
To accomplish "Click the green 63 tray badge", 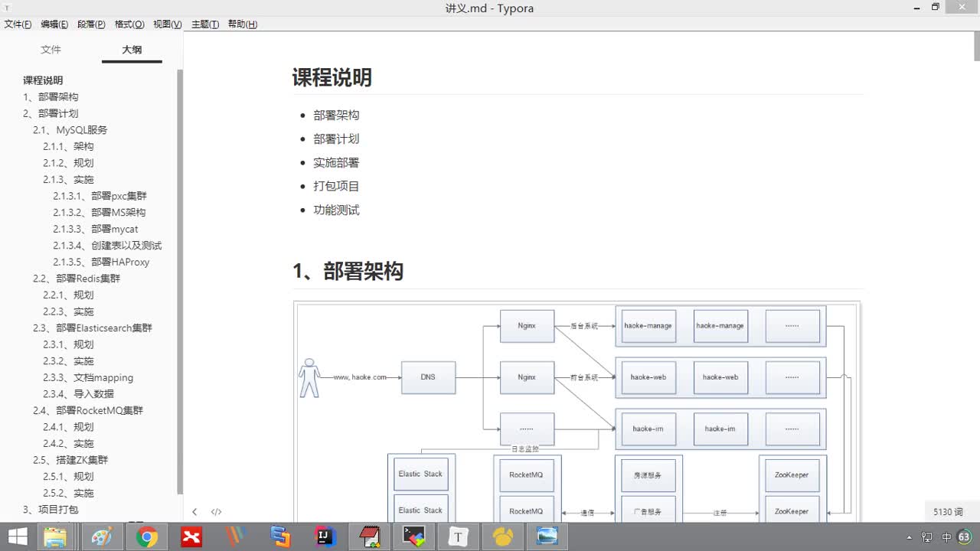I will 963,537.
